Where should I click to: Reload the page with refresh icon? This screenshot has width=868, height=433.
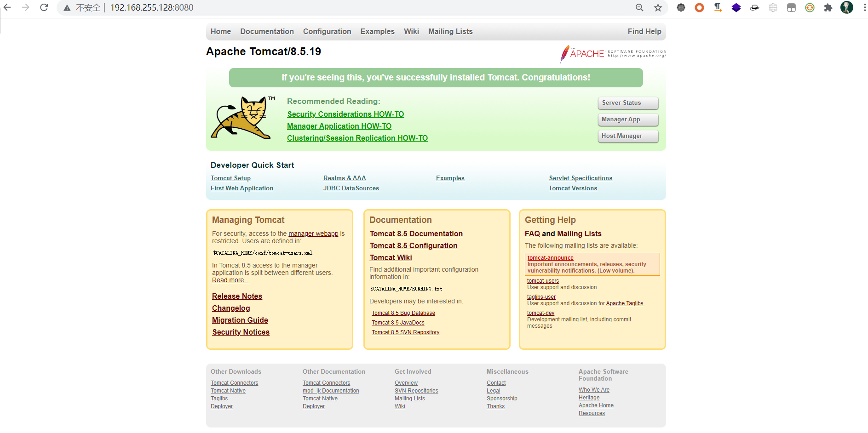(x=44, y=7)
